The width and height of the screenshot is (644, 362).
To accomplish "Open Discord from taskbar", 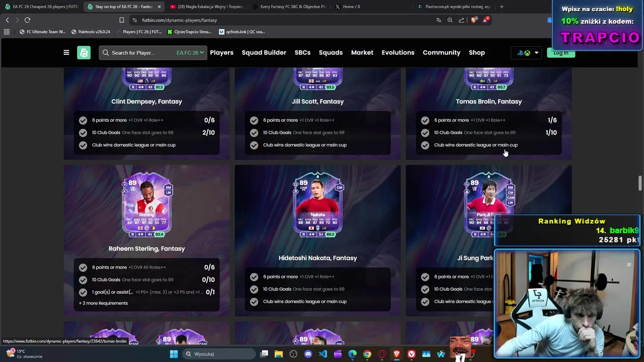I will (308, 354).
